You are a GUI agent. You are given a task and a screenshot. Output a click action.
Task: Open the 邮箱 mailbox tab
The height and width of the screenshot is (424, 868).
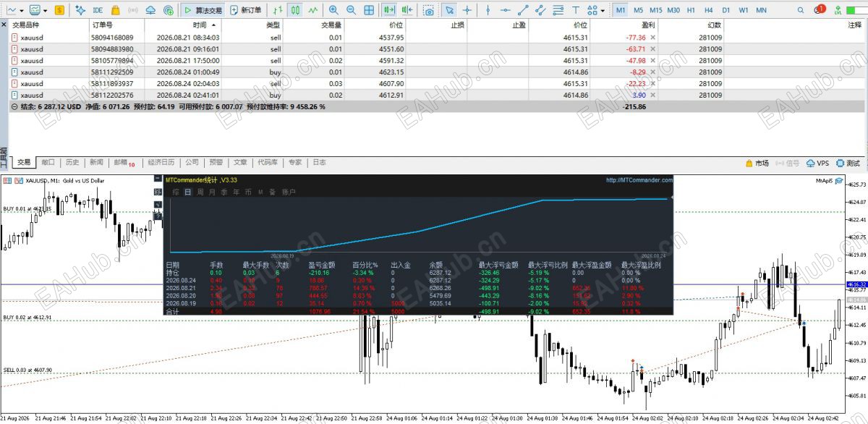coord(124,164)
